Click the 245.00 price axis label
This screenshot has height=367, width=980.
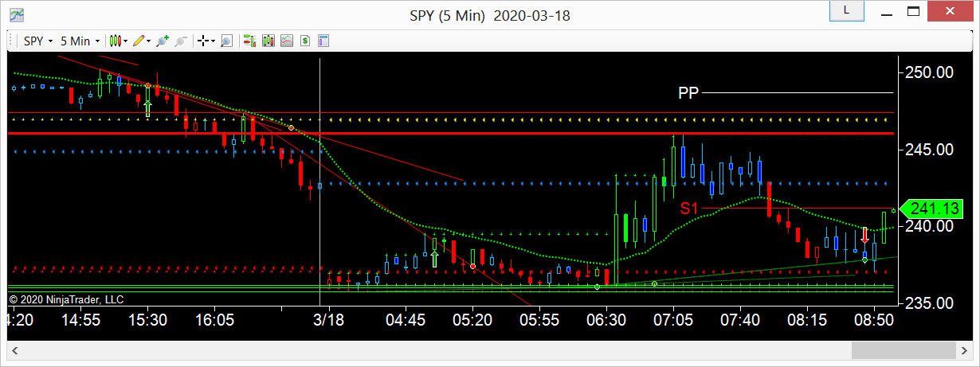[930, 150]
